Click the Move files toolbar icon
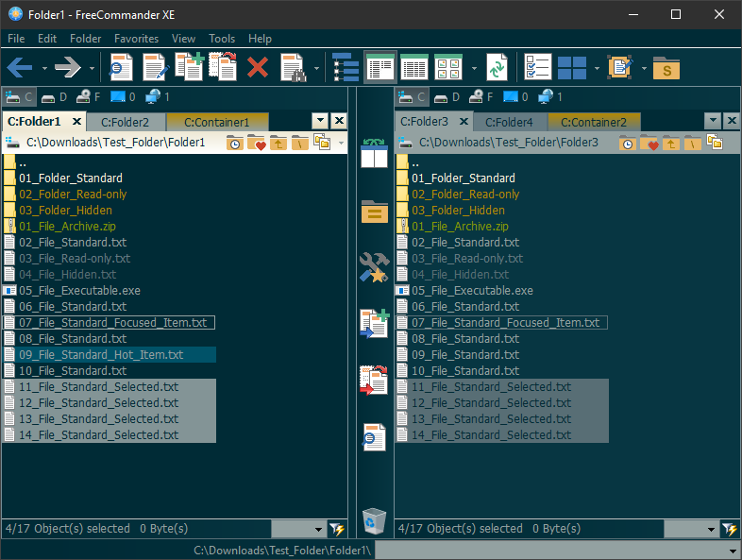Screen dimensions: 742x560 pyautogui.click(x=223, y=67)
